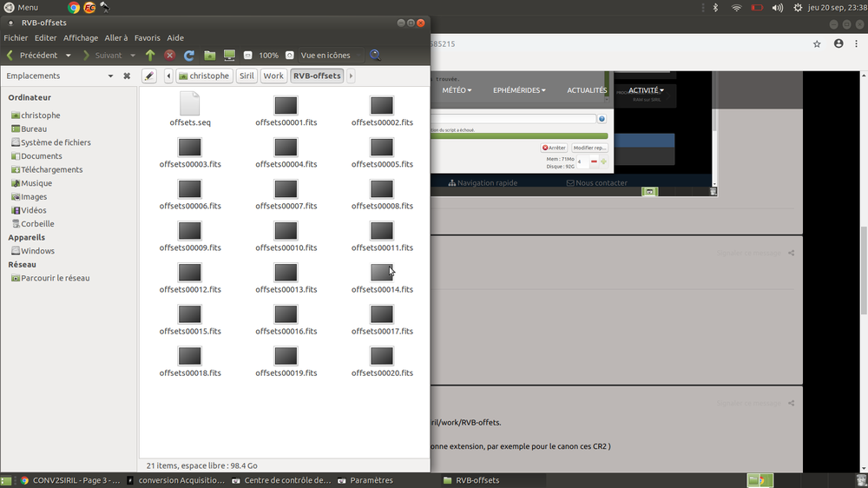Image resolution: width=868 pixels, height=488 pixels.
Task: Open the Windows device in the sidebar
Action: [x=33, y=251]
